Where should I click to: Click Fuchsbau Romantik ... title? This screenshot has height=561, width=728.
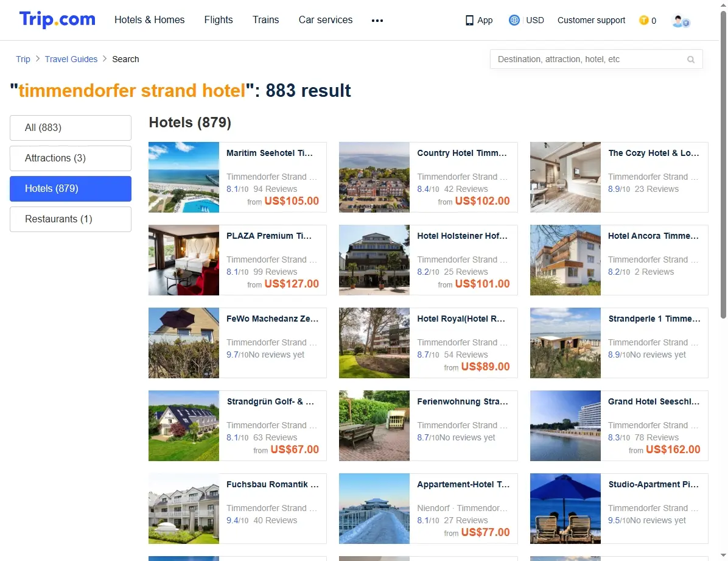pos(273,484)
